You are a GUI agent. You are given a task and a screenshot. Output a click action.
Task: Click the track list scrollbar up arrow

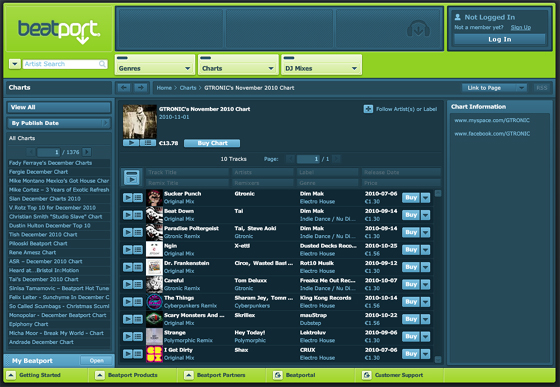438,193
